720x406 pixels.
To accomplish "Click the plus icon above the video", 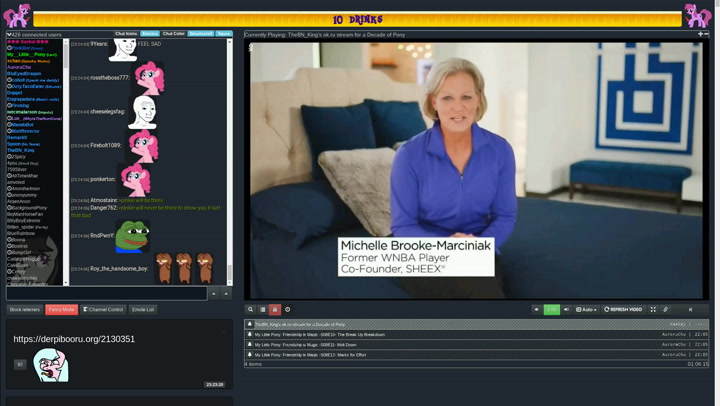I will [x=700, y=34].
